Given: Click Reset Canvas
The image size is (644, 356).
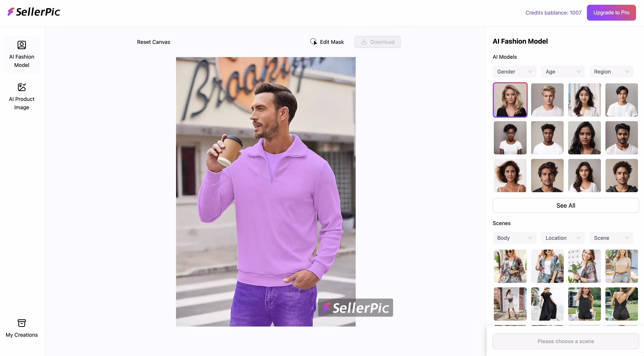Looking at the screenshot, I should [154, 42].
